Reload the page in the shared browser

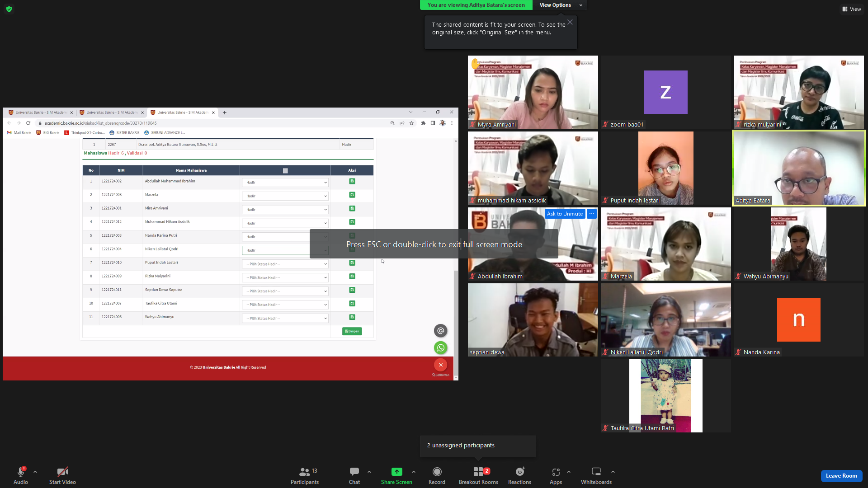(x=28, y=123)
